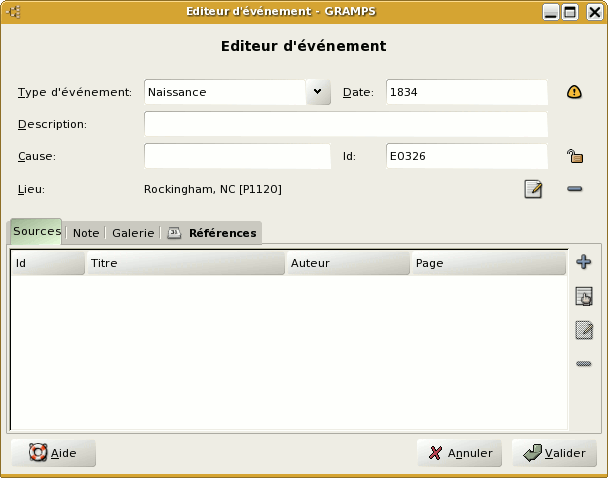Image resolution: width=608 pixels, height=478 pixels.
Task: Add a new source with the plus icon
Action: [x=584, y=262]
